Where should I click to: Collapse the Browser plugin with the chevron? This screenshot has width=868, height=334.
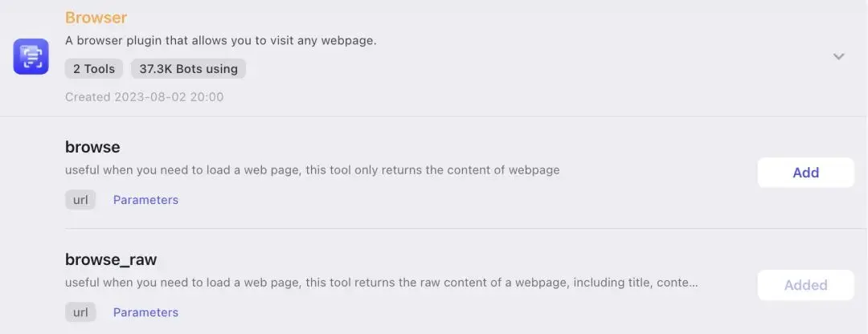(838, 56)
